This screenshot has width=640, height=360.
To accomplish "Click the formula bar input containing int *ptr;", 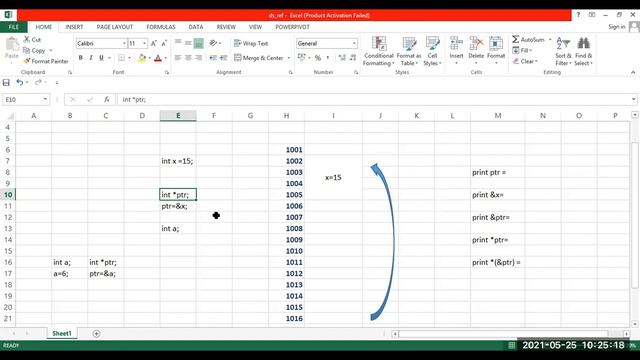I will (373, 99).
